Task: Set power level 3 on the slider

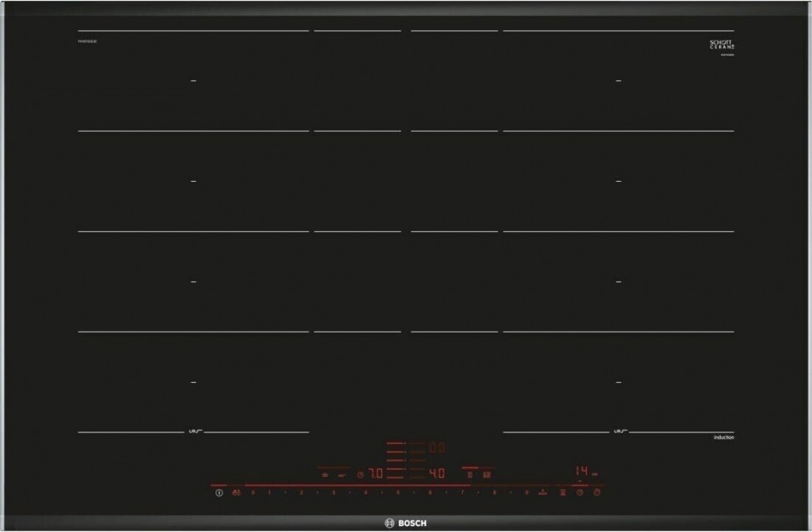Action: pos(333,492)
